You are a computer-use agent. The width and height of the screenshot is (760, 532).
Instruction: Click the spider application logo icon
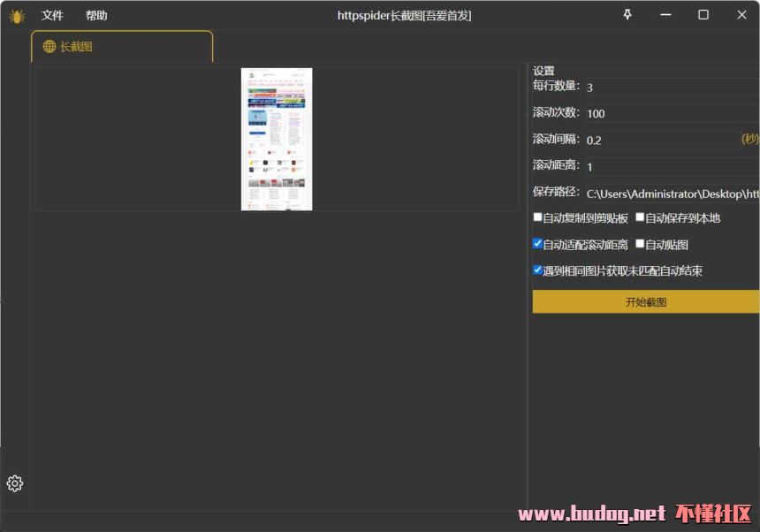pos(16,15)
